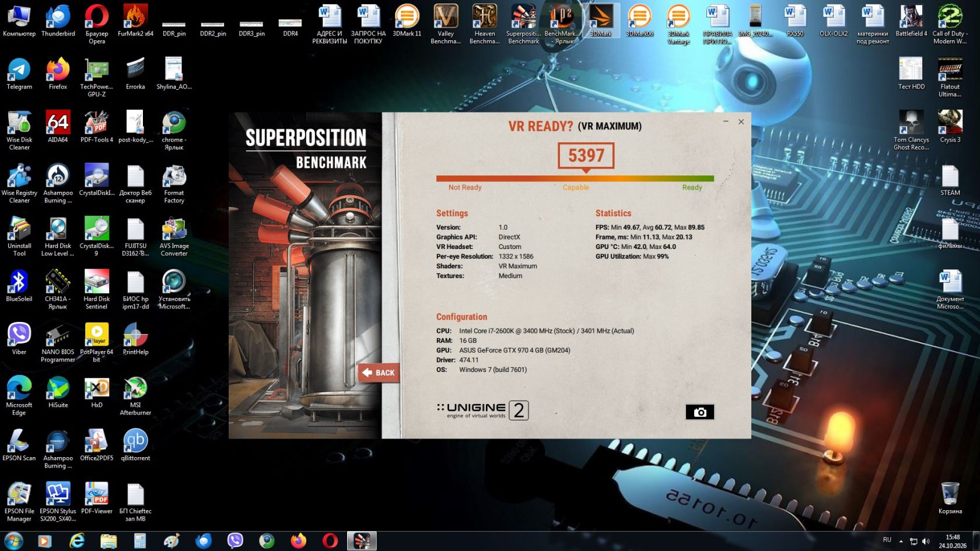Click the Superposition taskbar button

point(362,541)
